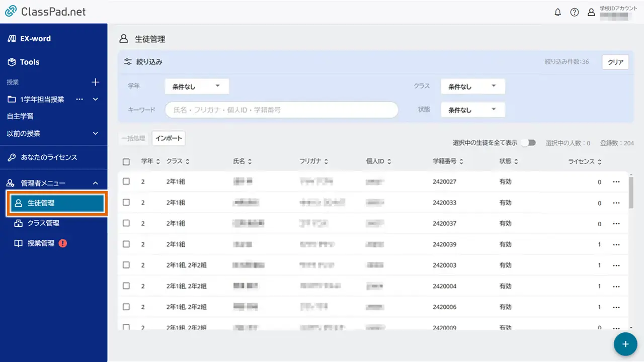Click the notification bell icon
This screenshot has height=362, width=644.
tap(557, 12)
